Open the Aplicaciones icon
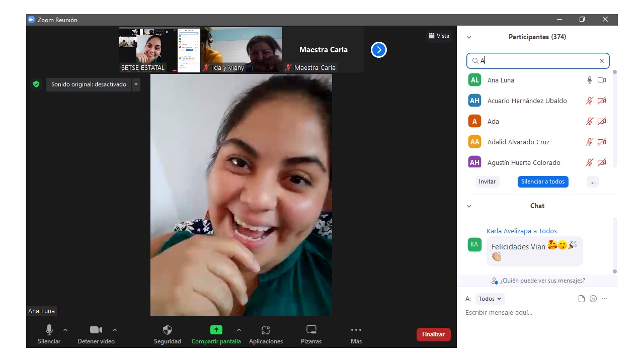Viewport: 644px width, 362px height. pyautogui.click(x=266, y=330)
